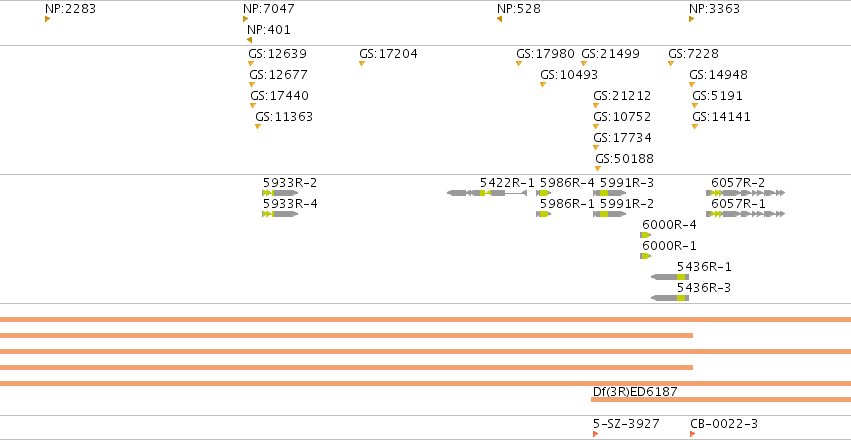851x440 pixels.
Task: Click the 5991R-2 gene glyph
Action: pos(609,214)
